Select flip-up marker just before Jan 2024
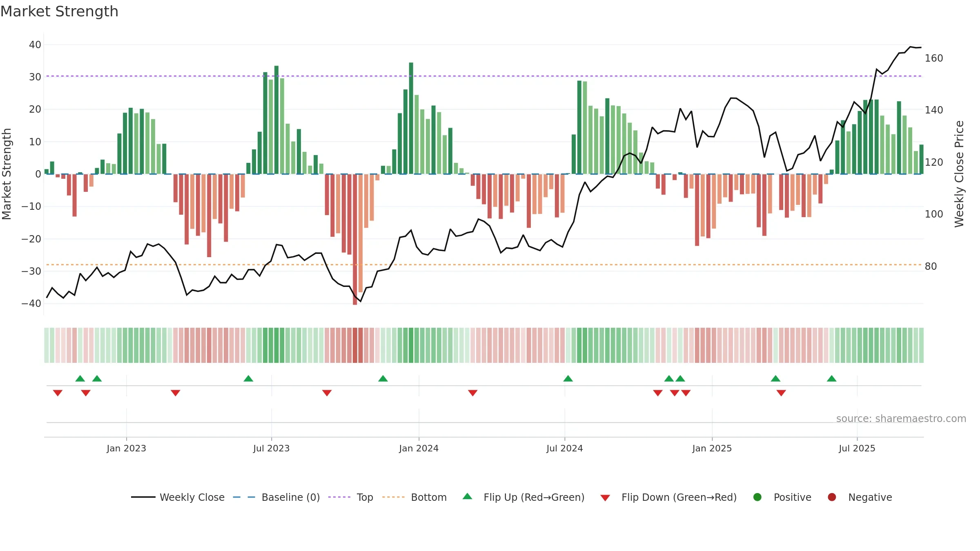Viewport: 980px width, 551px height. (x=383, y=378)
